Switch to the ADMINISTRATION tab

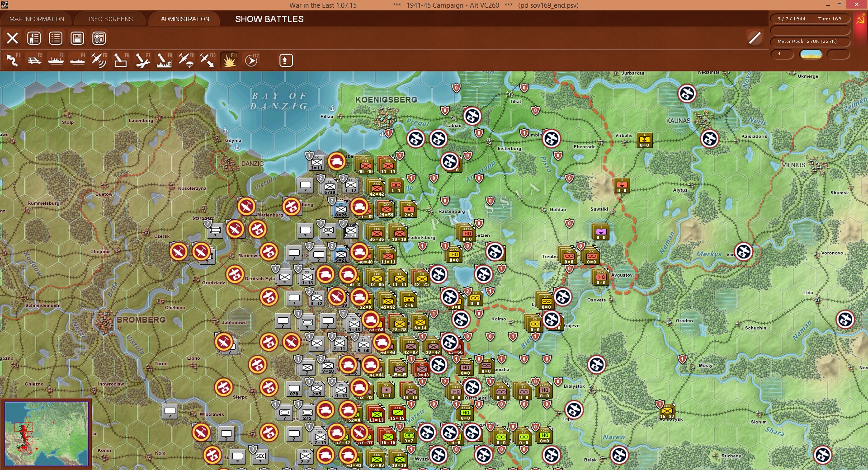[x=185, y=19]
